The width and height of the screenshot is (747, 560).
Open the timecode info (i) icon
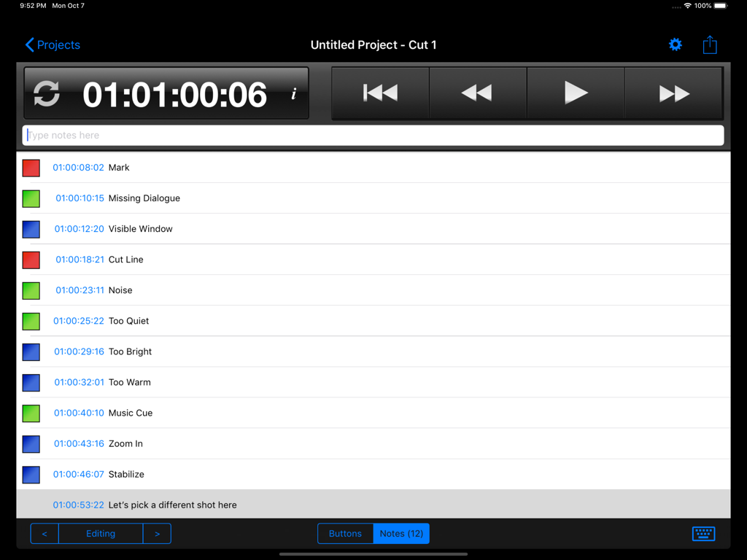click(x=293, y=93)
